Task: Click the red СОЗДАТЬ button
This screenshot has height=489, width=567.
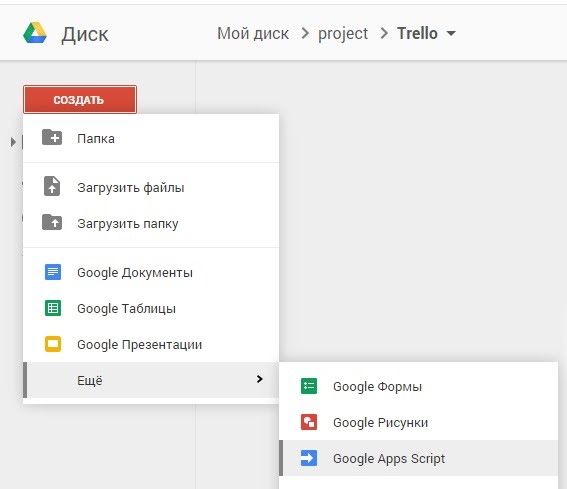Action: point(80,99)
